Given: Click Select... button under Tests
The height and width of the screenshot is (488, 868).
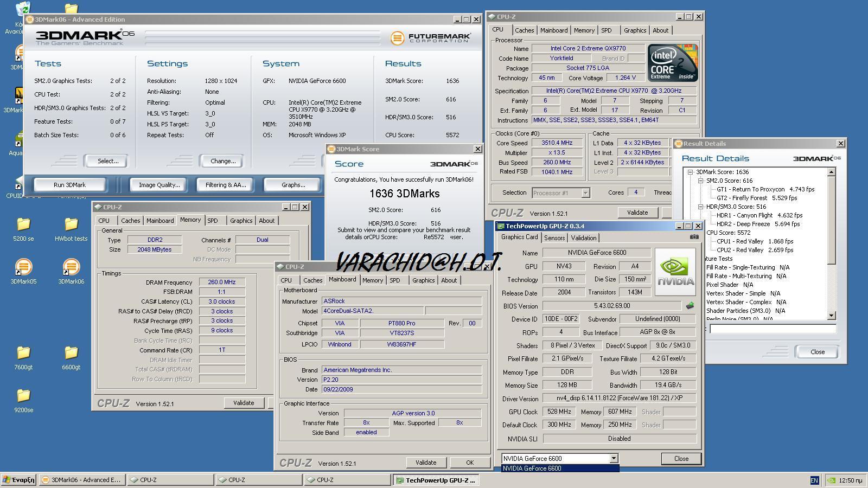Looking at the screenshot, I should click(108, 161).
